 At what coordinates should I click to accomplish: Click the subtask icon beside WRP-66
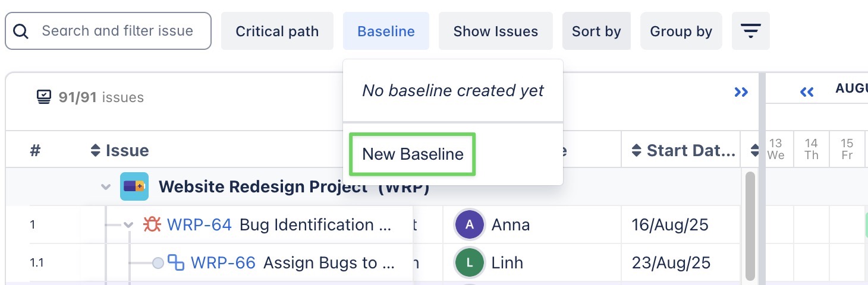[x=176, y=262]
